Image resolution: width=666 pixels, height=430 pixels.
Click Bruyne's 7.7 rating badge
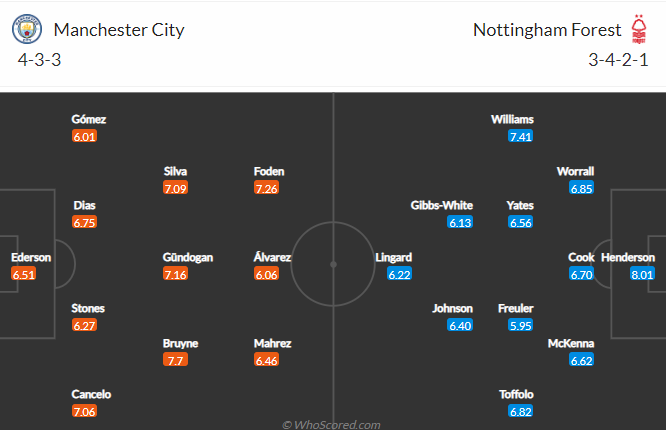(175, 360)
